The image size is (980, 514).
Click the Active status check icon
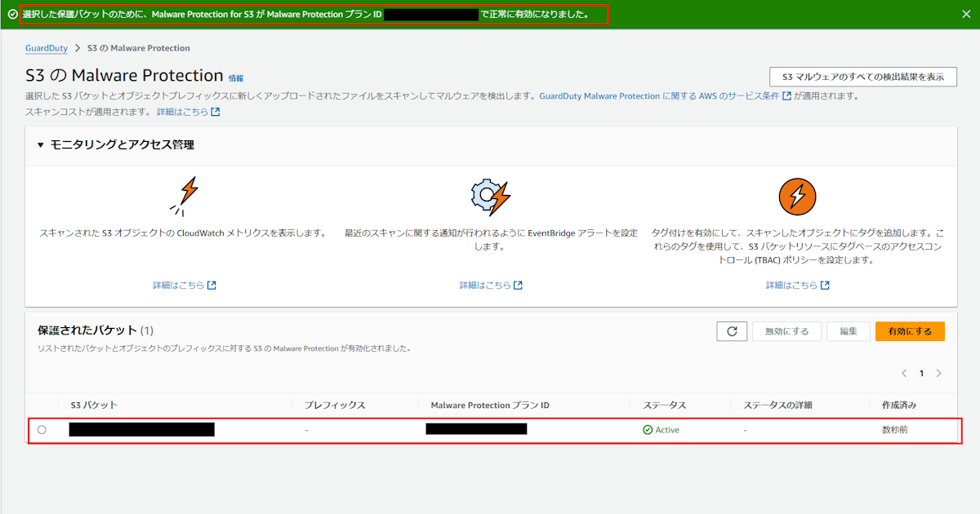pyautogui.click(x=648, y=430)
